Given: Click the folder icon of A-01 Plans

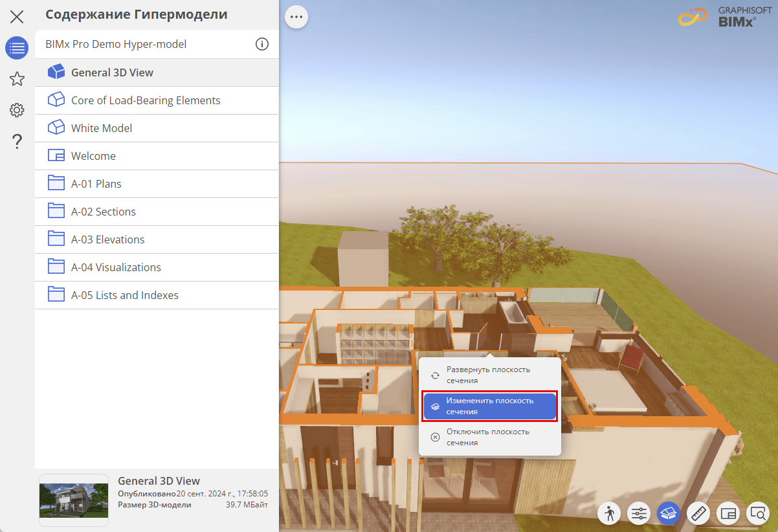Looking at the screenshot, I should pos(56,183).
